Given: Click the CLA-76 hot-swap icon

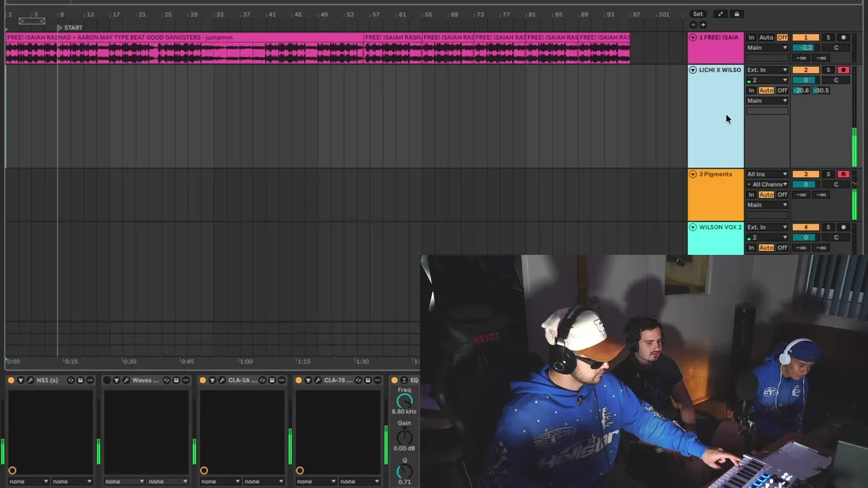Looking at the screenshot, I should 359,380.
